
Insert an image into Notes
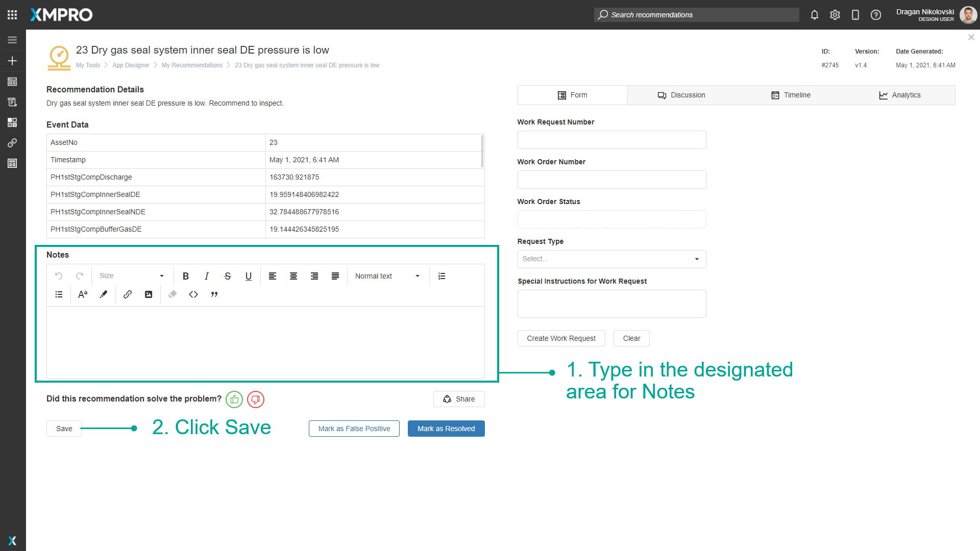coord(149,294)
